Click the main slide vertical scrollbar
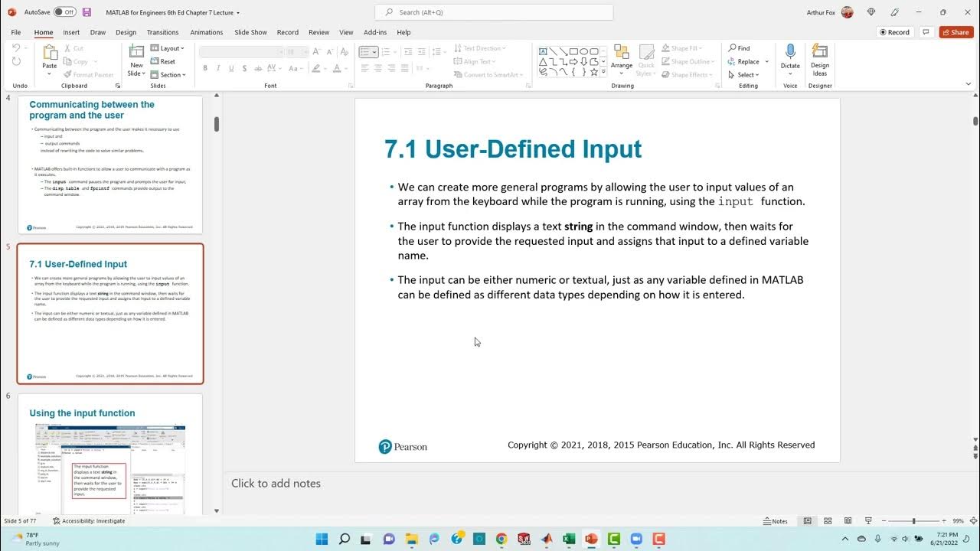 point(975,121)
